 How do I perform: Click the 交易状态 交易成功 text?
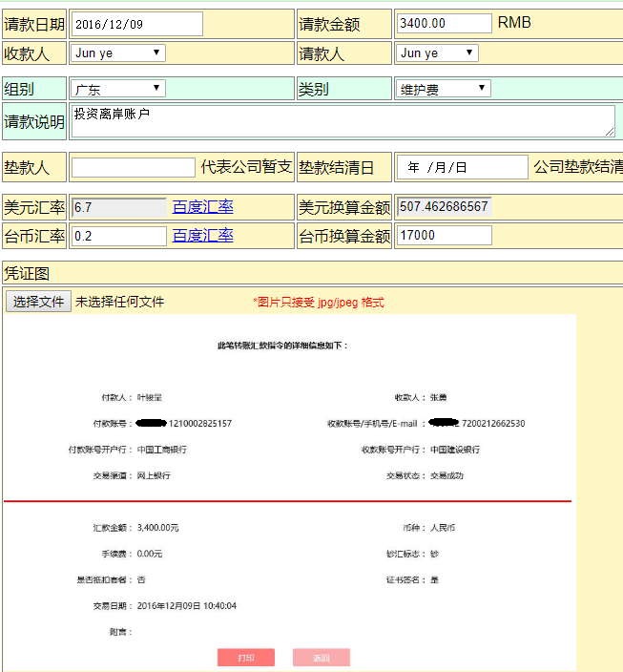(425, 475)
